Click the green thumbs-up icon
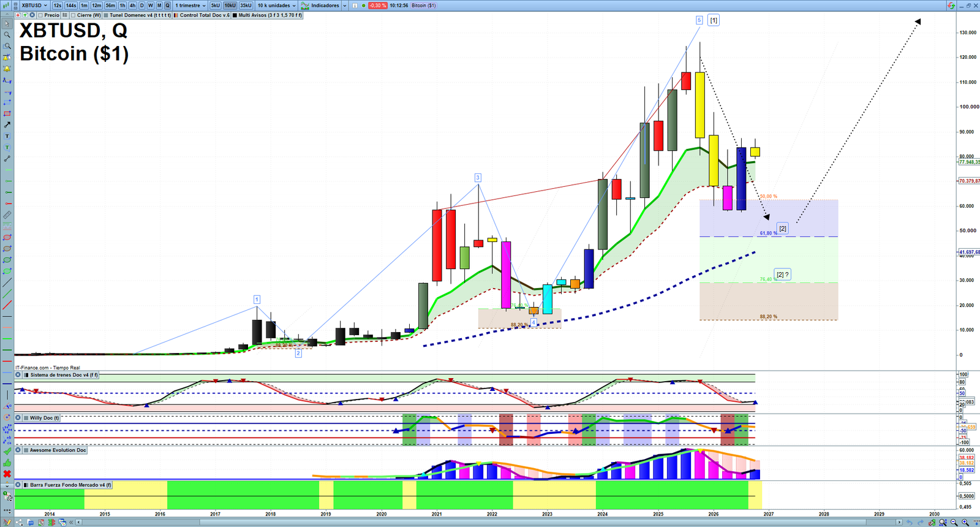This screenshot has height=527, width=980. pyautogui.click(x=7, y=463)
